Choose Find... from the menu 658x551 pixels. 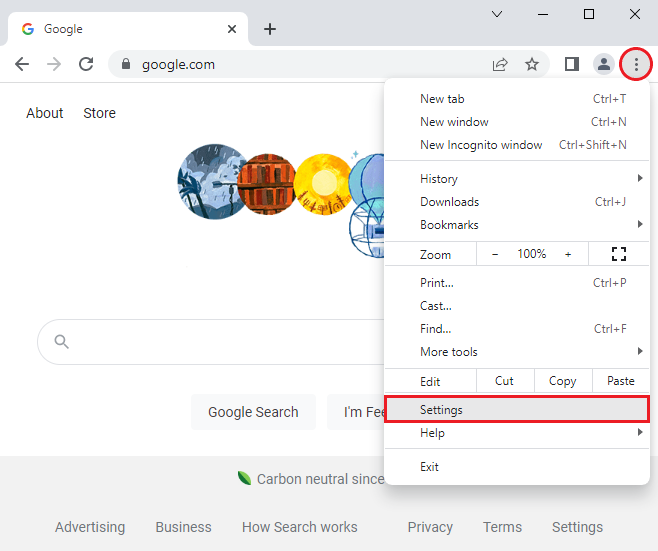click(x=517, y=329)
